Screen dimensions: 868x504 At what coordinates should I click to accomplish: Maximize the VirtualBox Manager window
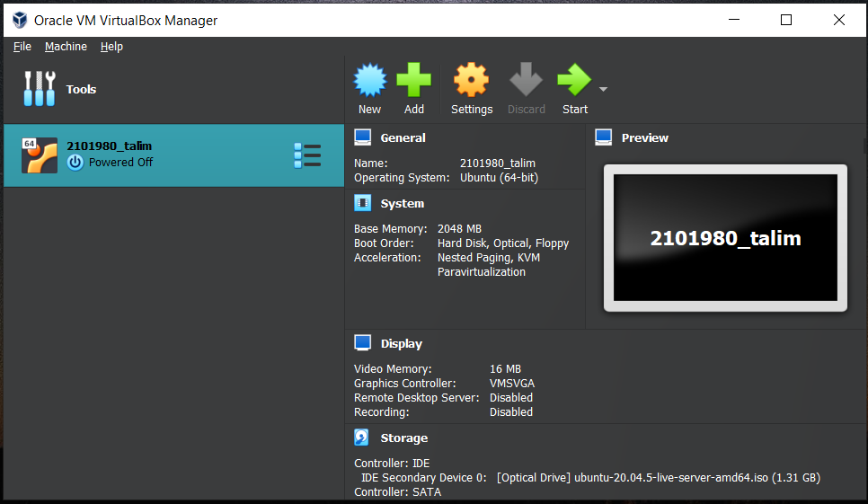tap(786, 20)
